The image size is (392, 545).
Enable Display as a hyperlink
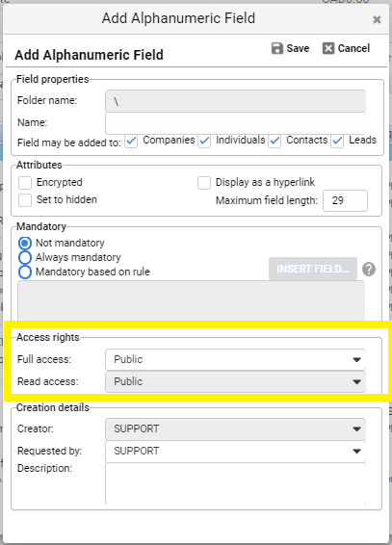point(204,183)
